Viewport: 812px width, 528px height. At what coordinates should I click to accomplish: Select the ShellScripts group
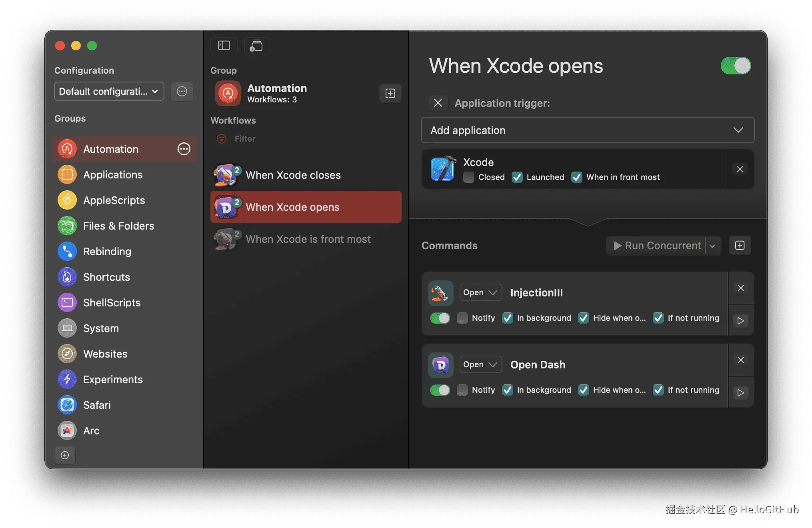pyautogui.click(x=112, y=303)
